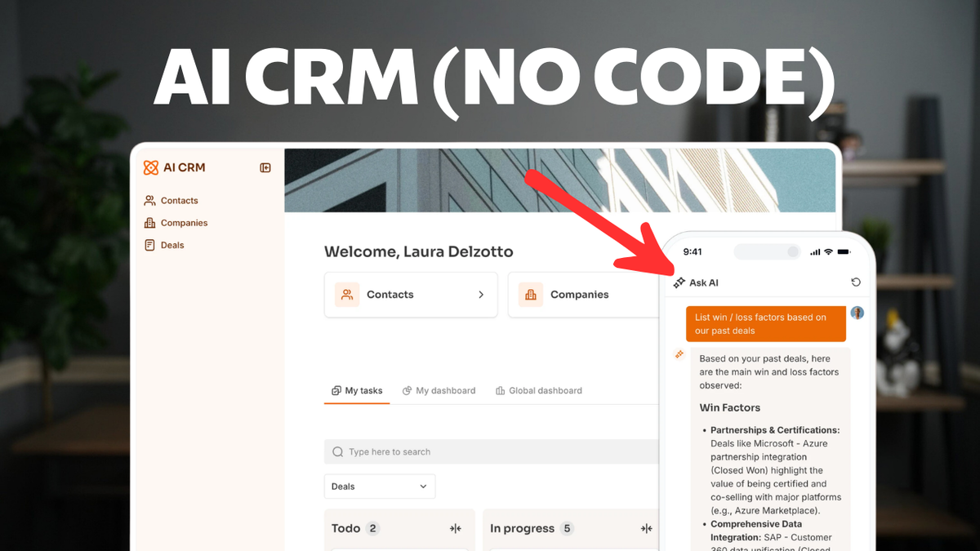
Task: Click the Global dashboard bar chart icon
Action: [x=501, y=391]
